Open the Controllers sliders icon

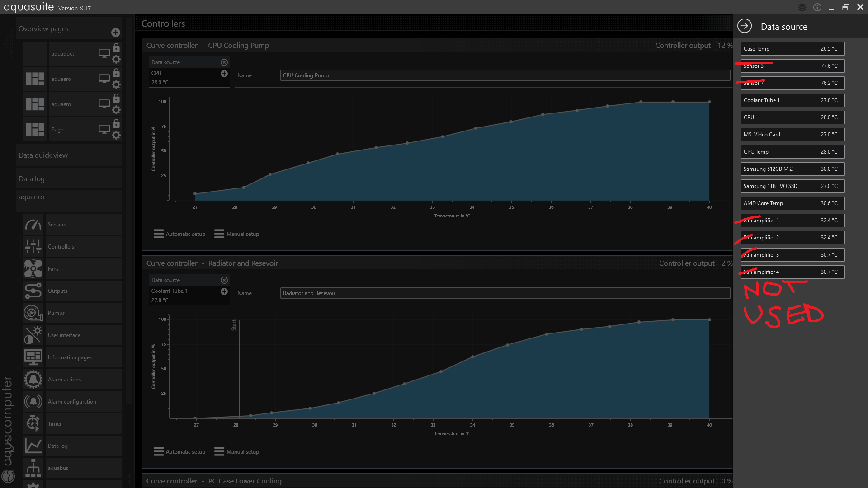[x=33, y=247]
